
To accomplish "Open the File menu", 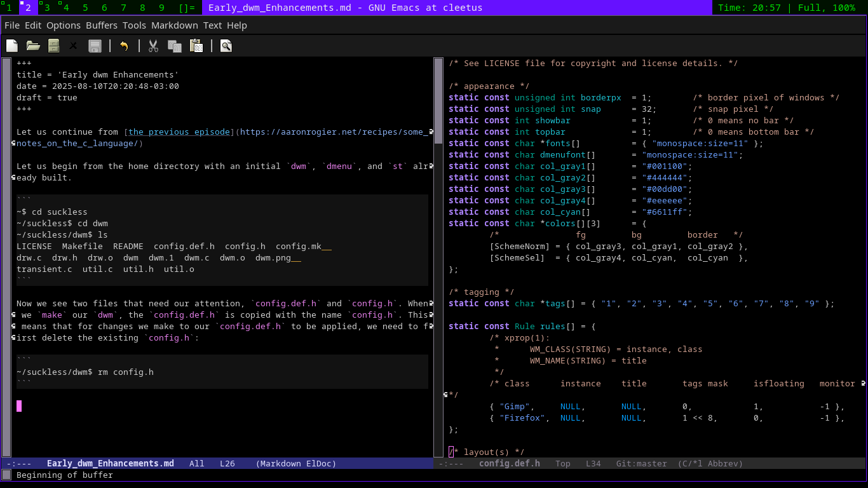I will [x=12, y=25].
